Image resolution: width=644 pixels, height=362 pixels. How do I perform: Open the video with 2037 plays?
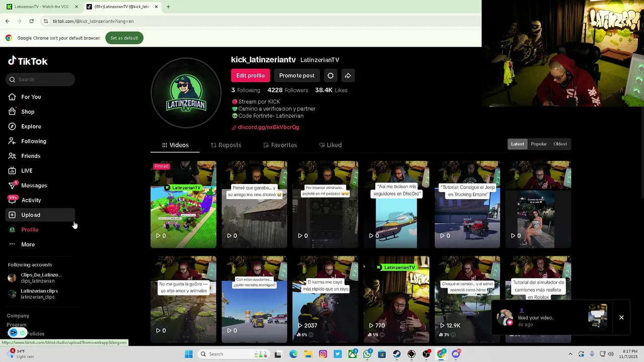click(x=325, y=299)
